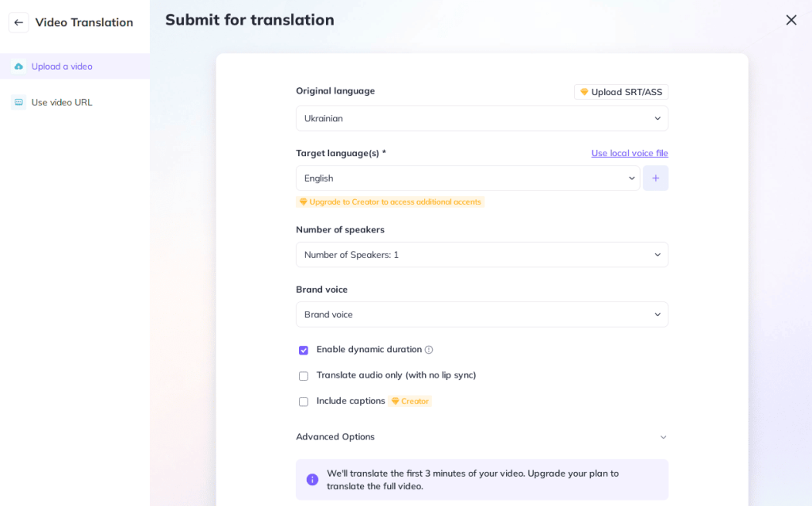This screenshot has width=812, height=506.
Task: Click the Upload SRT/ASS button
Action: tap(621, 91)
